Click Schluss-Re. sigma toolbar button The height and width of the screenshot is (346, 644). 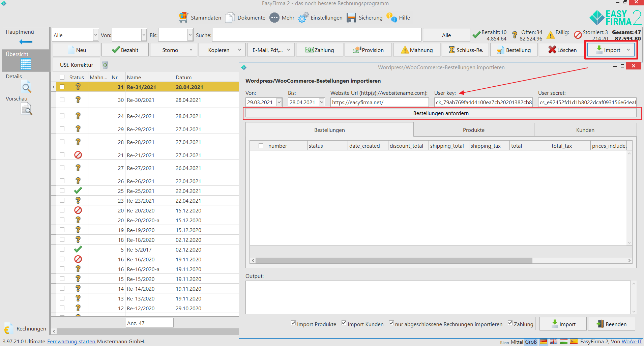[465, 50]
